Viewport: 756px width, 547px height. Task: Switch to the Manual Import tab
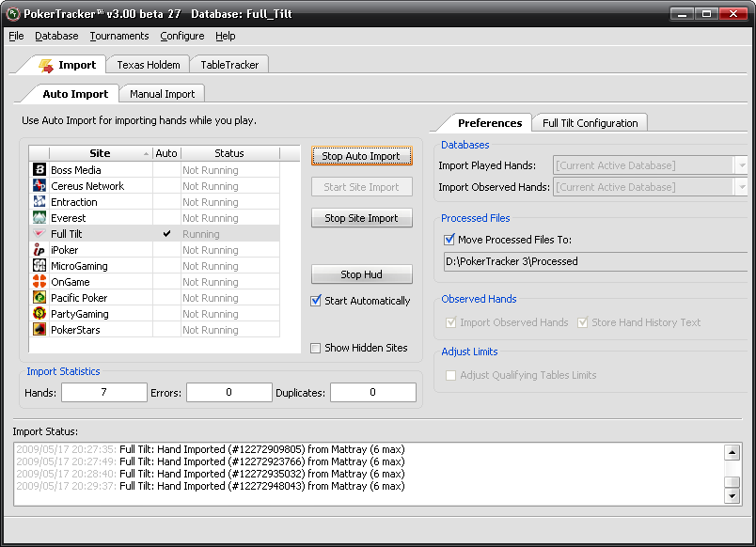pyautogui.click(x=162, y=94)
